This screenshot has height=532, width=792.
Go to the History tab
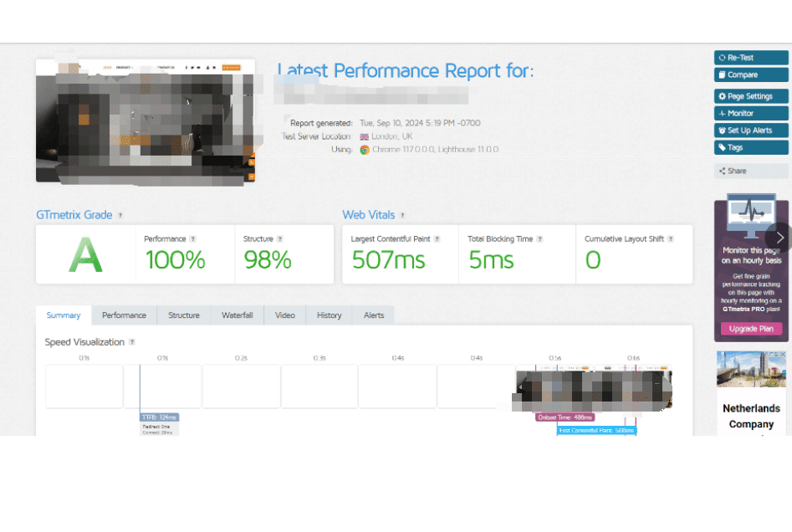(x=329, y=315)
